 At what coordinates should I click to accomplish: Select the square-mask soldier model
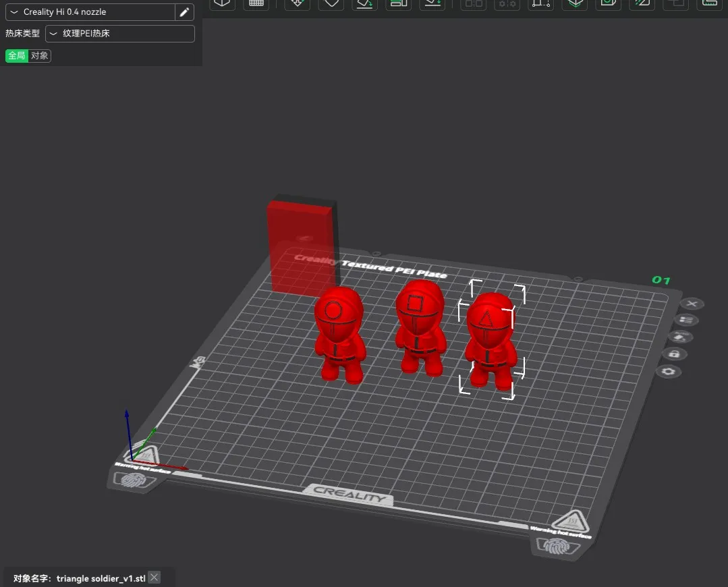pos(420,327)
